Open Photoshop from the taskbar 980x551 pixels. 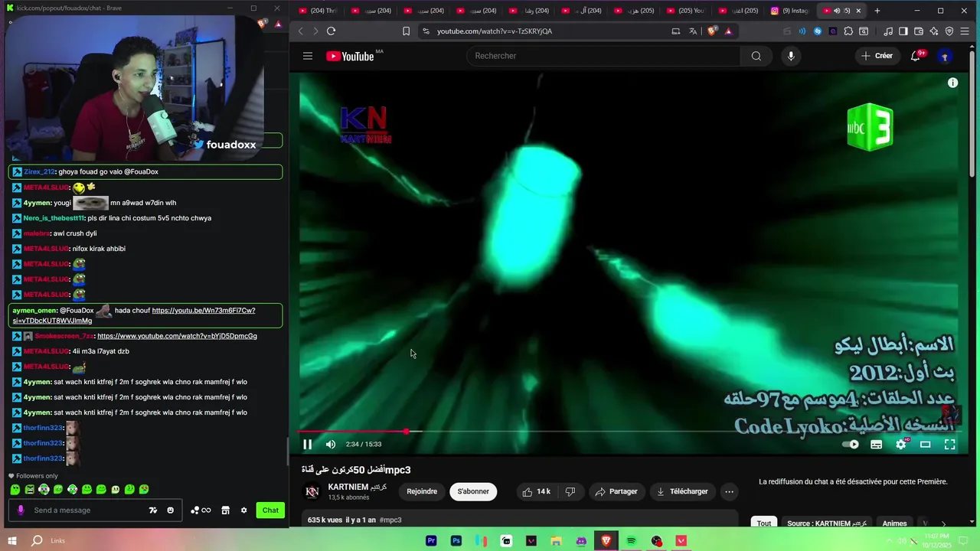456,541
